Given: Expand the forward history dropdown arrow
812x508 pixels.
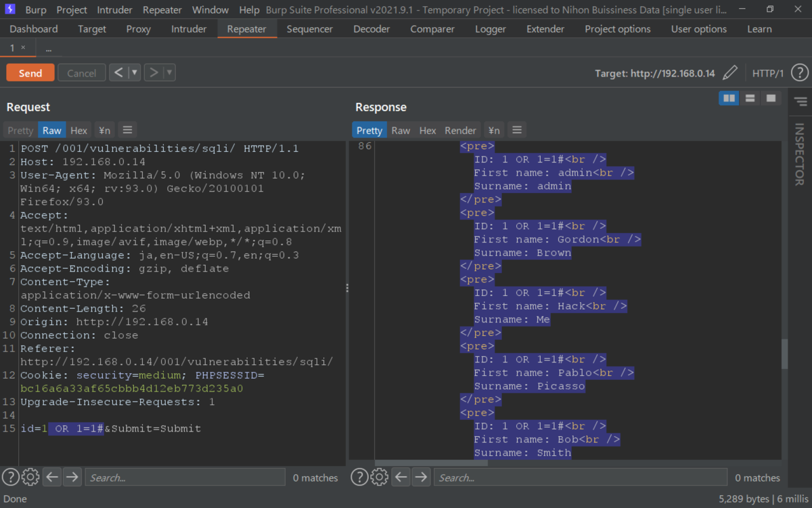Looking at the screenshot, I should pyautogui.click(x=169, y=72).
